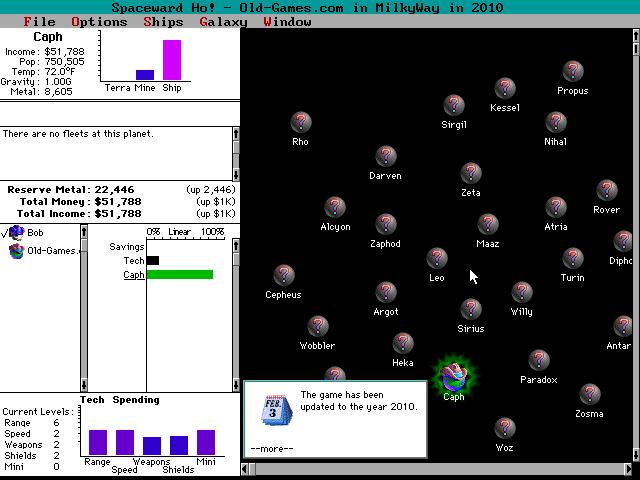640x480 pixels.
Task: Click player list scroll up arrow
Action: point(84,231)
